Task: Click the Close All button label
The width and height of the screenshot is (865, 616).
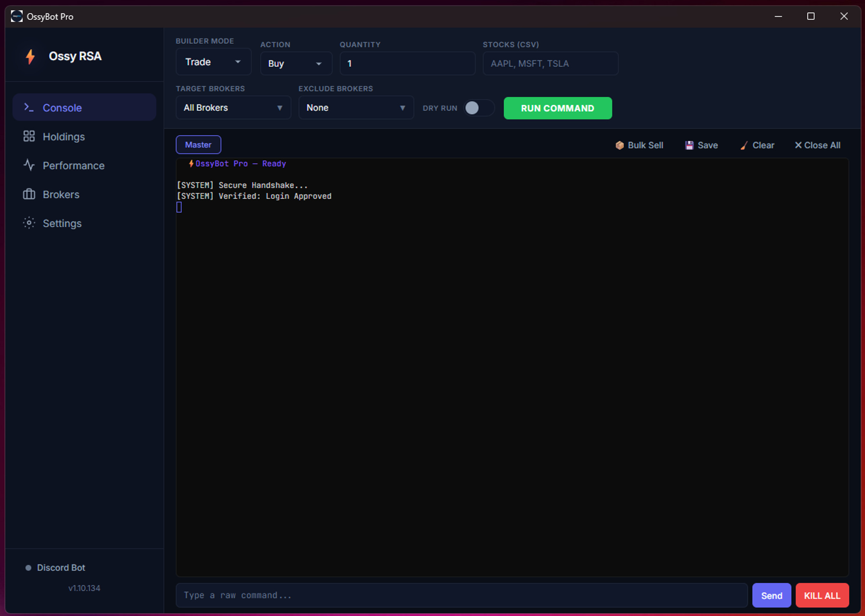Action: tap(822, 145)
